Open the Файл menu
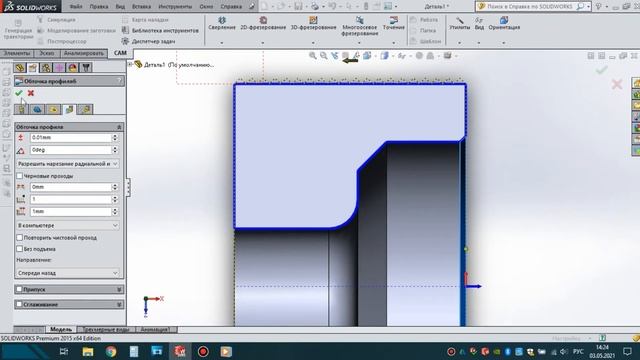This screenshot has width=640, height=360. [x=76, y=7]
